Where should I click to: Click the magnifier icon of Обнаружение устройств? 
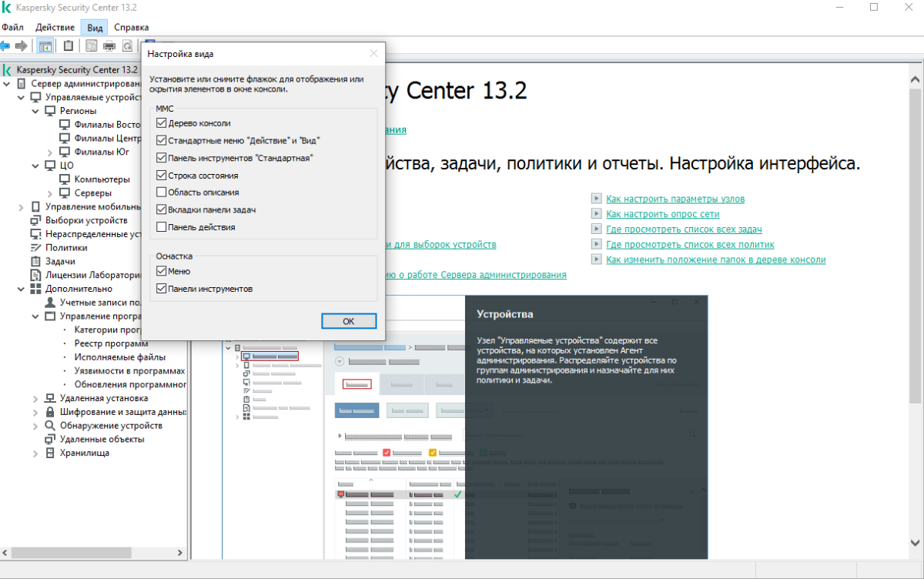coord(51,426)
